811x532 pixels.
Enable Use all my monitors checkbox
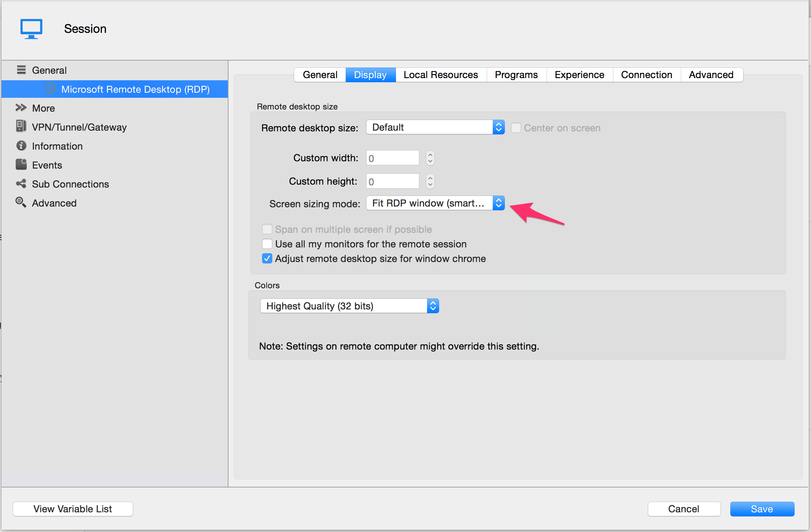pos(267,244)
